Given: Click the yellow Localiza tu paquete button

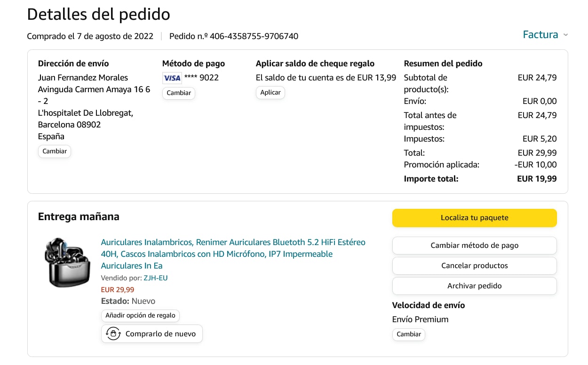Looking at the screenshot, I should point(474,218).
